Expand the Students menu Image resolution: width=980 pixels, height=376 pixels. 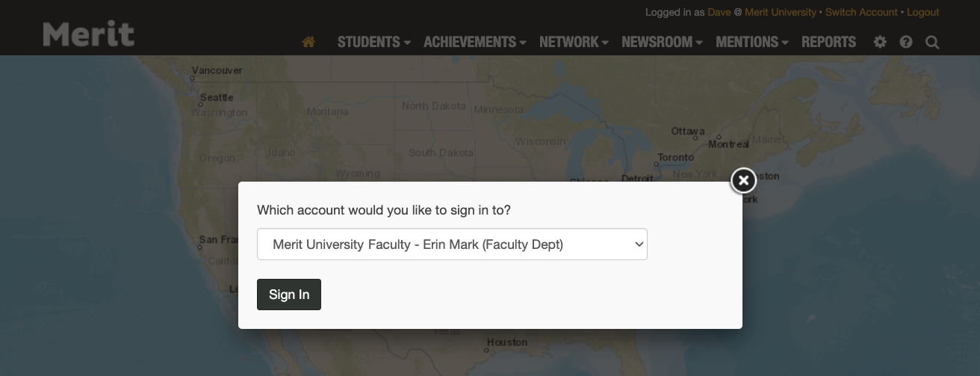[x=373, y=43]
